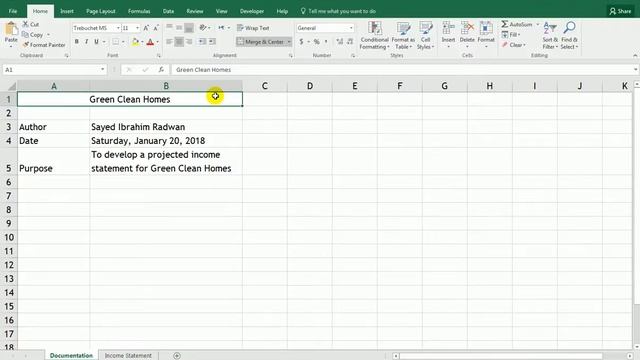Open the font size 11 dropdown

(x=138, y=28)
